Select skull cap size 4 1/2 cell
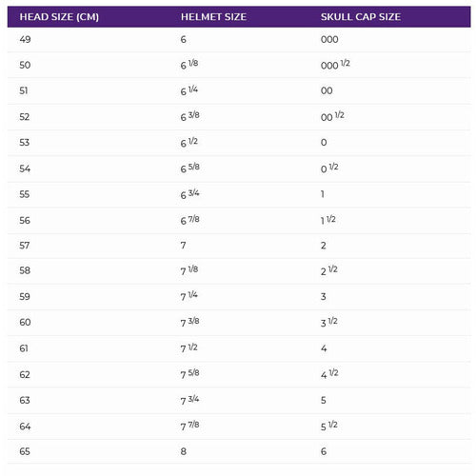 click(329, 374)
